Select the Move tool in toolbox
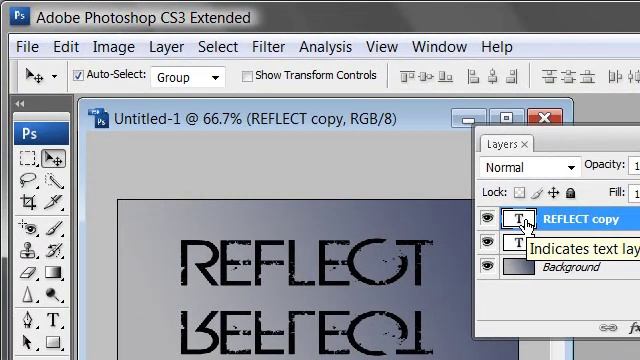This screenshot has width=640, height=360. pyautogui.click(x=53, y=158)
